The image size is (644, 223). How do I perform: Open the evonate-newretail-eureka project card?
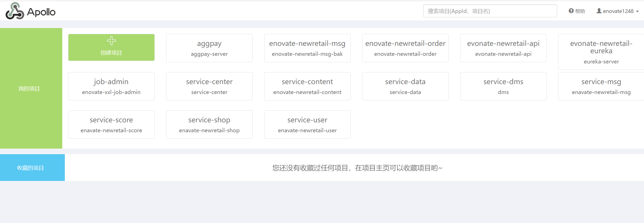tap(601, 52)
